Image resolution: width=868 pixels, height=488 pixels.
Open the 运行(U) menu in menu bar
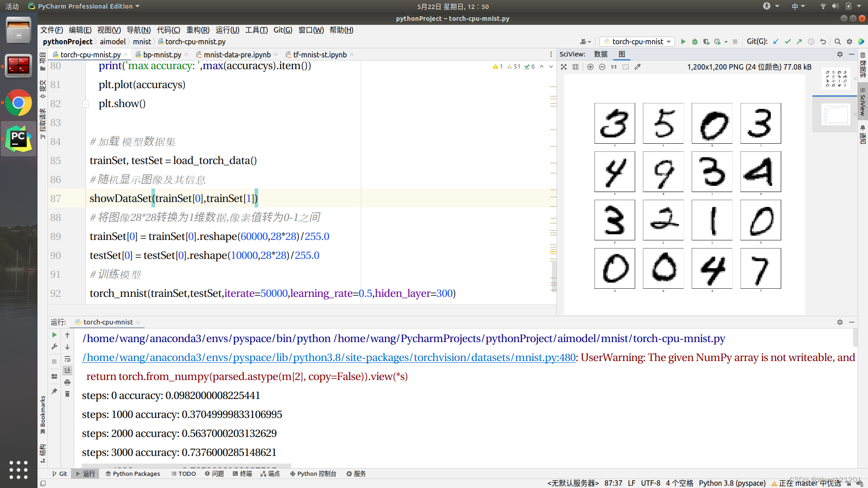click(x=226, y=29)
